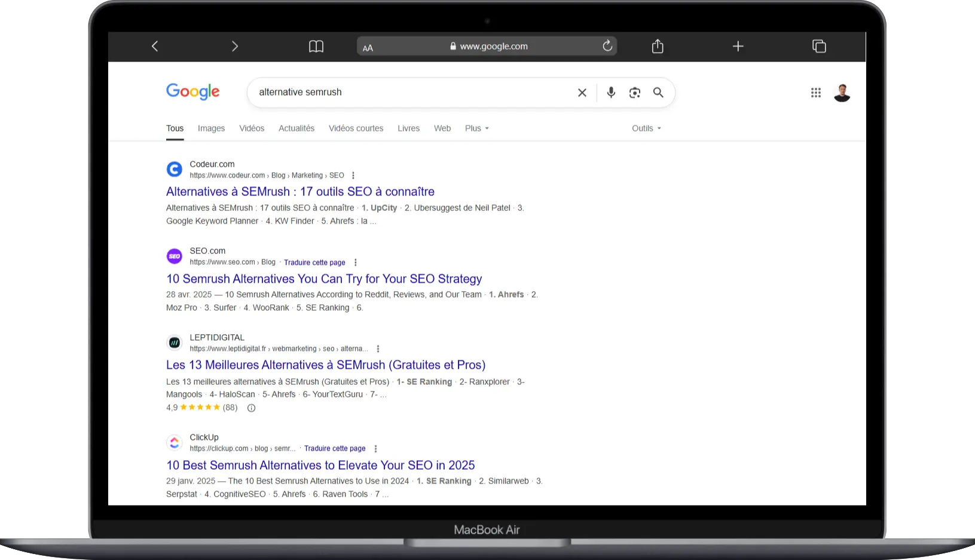The width and height of the screenshot is (975, 560).
Task: Click the ClickUp favicon
Action: coord(175,442)
